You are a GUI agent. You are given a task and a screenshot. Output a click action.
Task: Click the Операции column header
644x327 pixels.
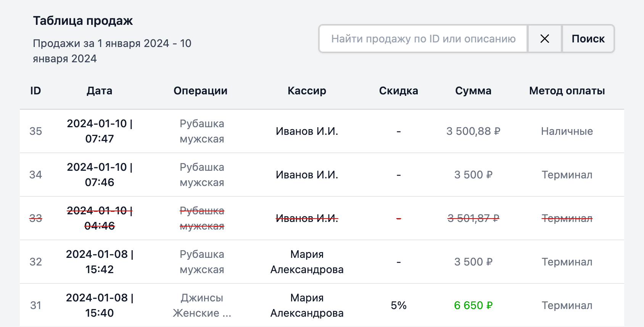tap(200, 91)
